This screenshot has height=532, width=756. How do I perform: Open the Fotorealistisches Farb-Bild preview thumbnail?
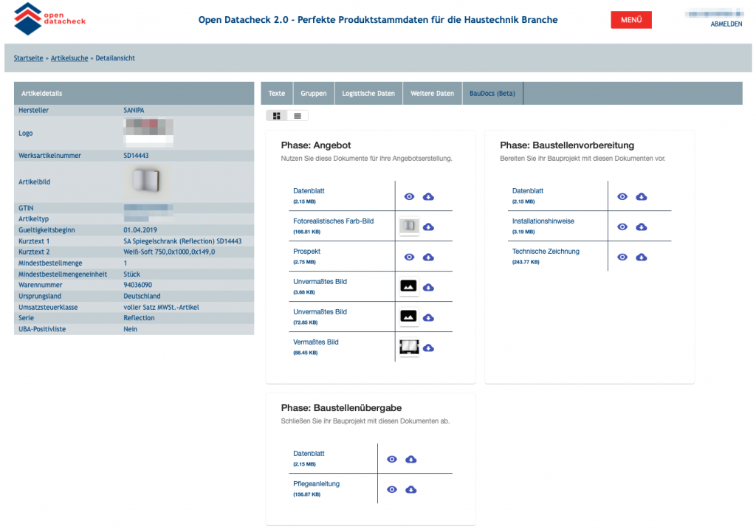[x=409, y=227]
